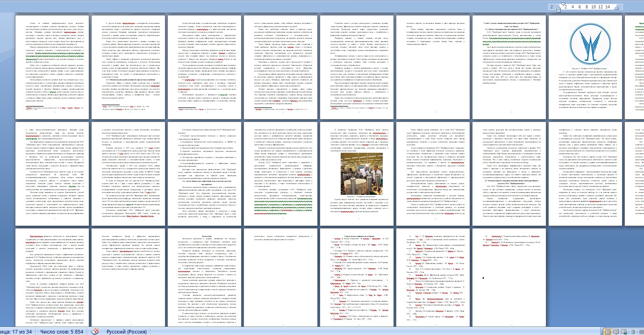Click the proofing errors book icon
Viewport: 644px width, 335px height.
pyautogui.click(x=95, y=331)
